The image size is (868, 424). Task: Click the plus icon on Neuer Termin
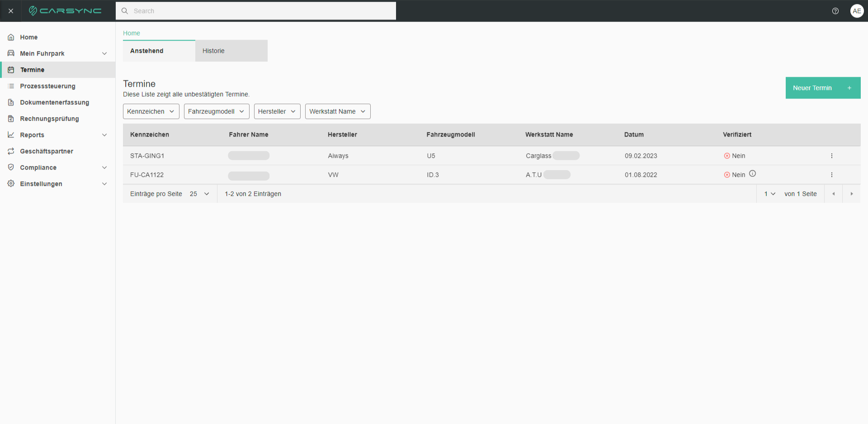849,88
